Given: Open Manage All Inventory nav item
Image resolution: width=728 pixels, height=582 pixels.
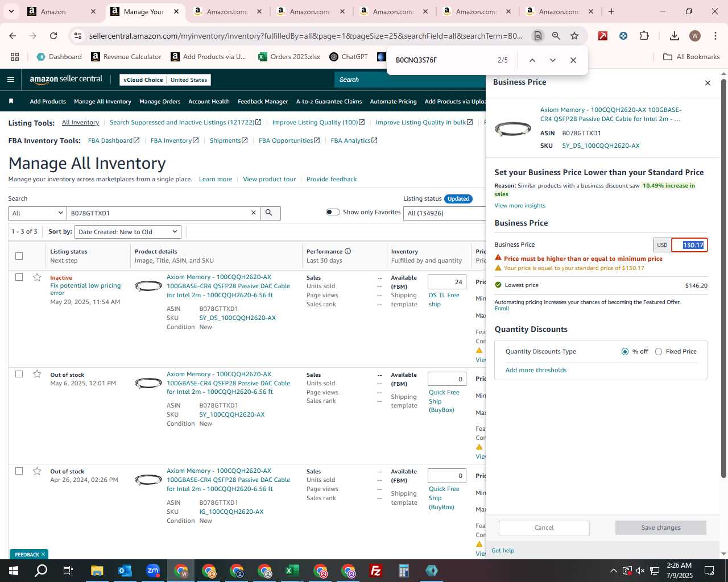Looking at the screenshot, I should click(x=102, y=102).
